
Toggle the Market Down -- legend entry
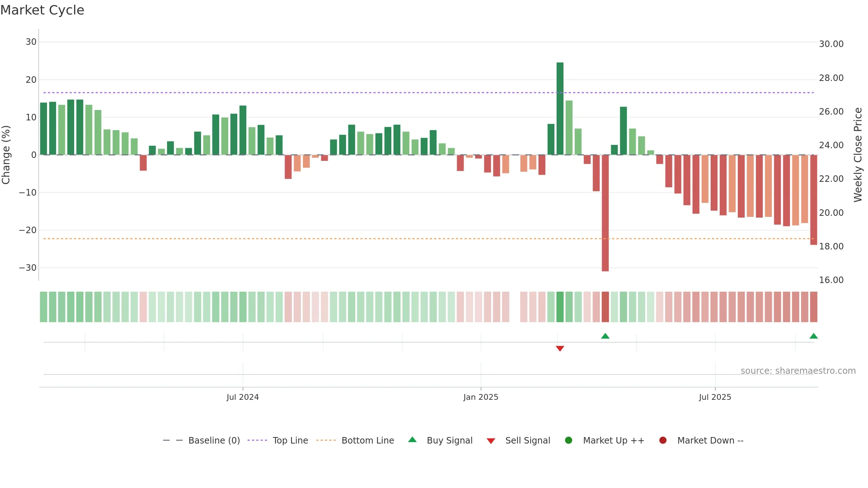(x=701, y=440)
